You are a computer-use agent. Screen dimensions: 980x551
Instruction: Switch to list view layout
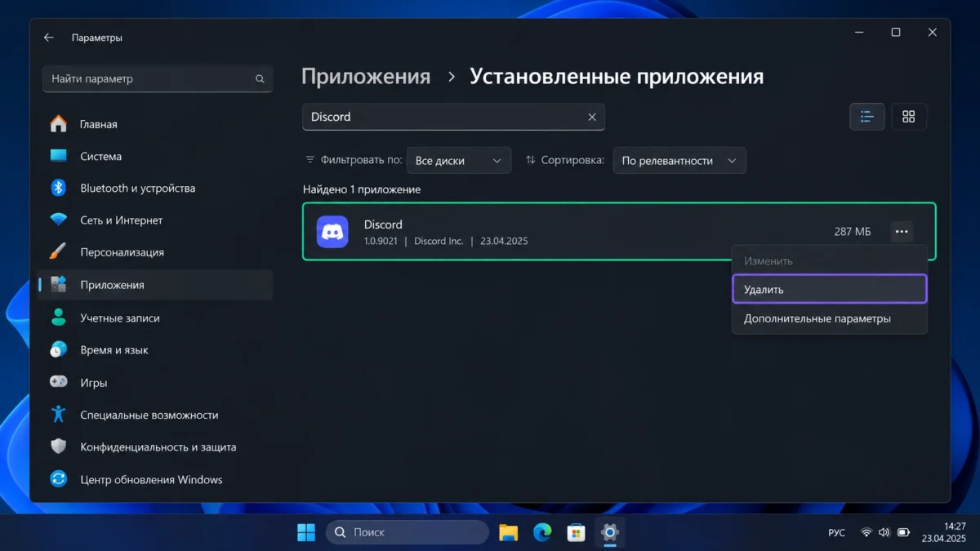[867, 117]
